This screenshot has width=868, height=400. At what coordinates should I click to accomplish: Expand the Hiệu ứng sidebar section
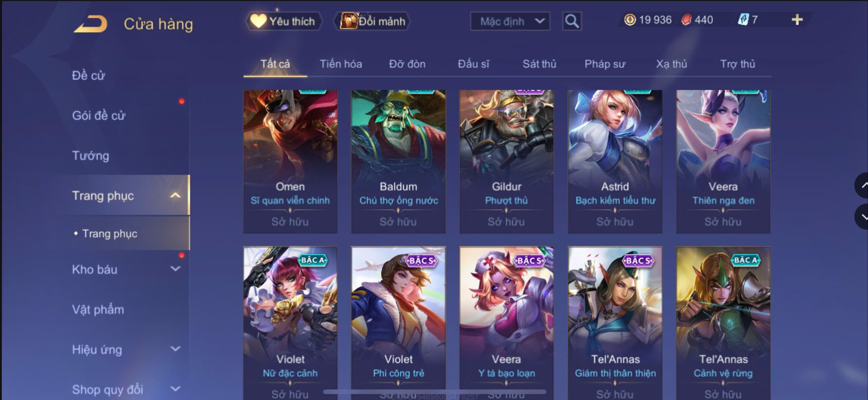coord(175,349)
